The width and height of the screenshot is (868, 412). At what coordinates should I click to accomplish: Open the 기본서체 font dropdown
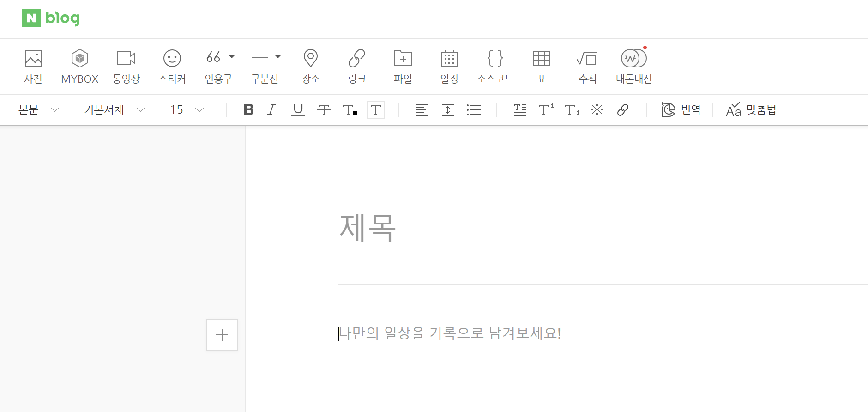pos(114,110)
